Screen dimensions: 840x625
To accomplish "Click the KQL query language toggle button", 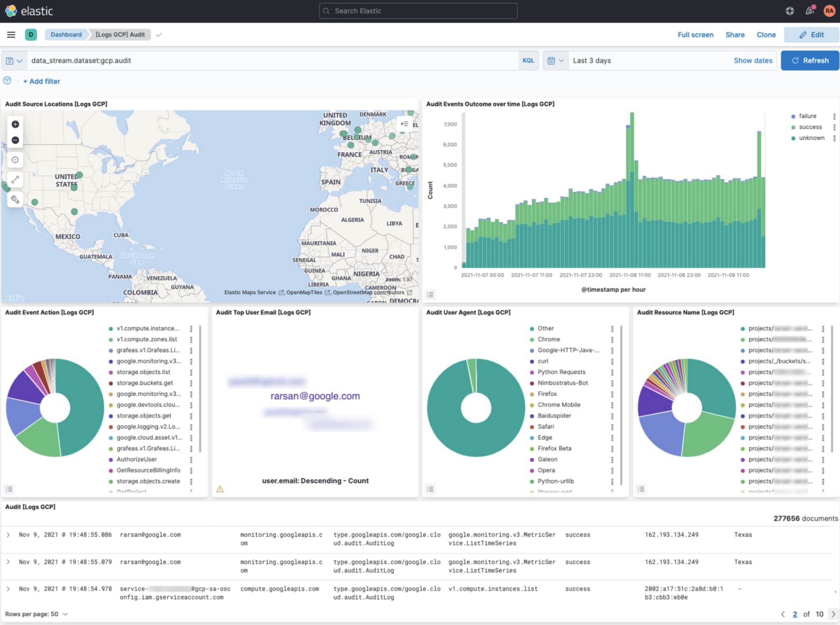I will pyautogui.click(x=528, y=60).
